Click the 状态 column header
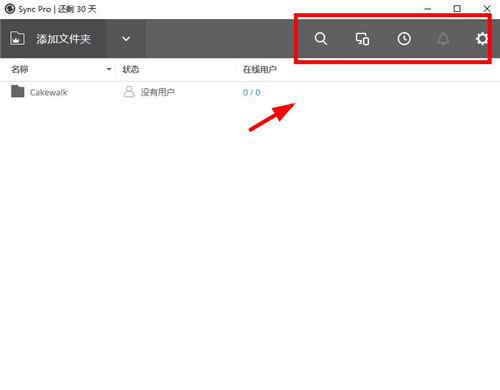 130,69
